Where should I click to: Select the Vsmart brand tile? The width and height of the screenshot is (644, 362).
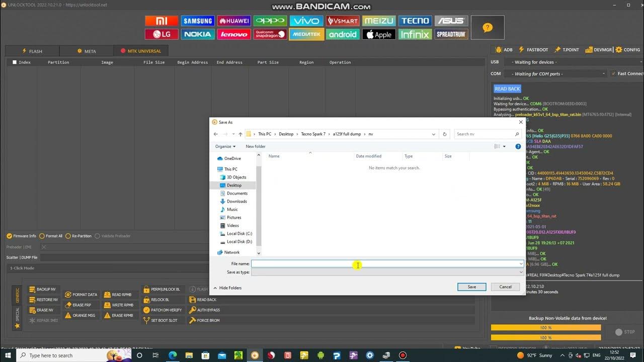click(343, 21)
